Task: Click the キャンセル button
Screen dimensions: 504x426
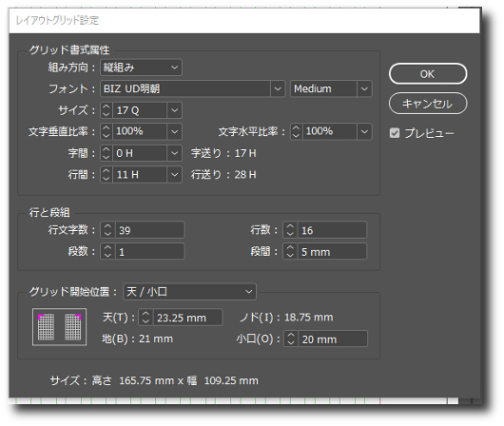Action: click(428, 104)
